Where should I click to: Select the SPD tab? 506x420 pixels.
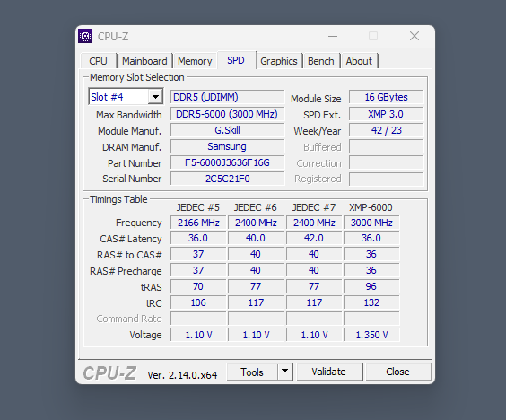point(236,60)
